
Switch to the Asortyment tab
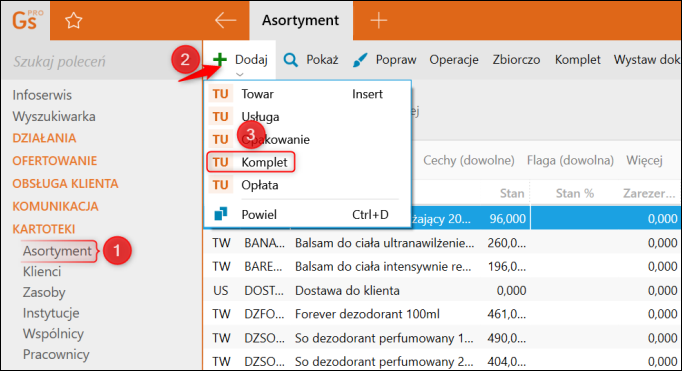[300, 20]
